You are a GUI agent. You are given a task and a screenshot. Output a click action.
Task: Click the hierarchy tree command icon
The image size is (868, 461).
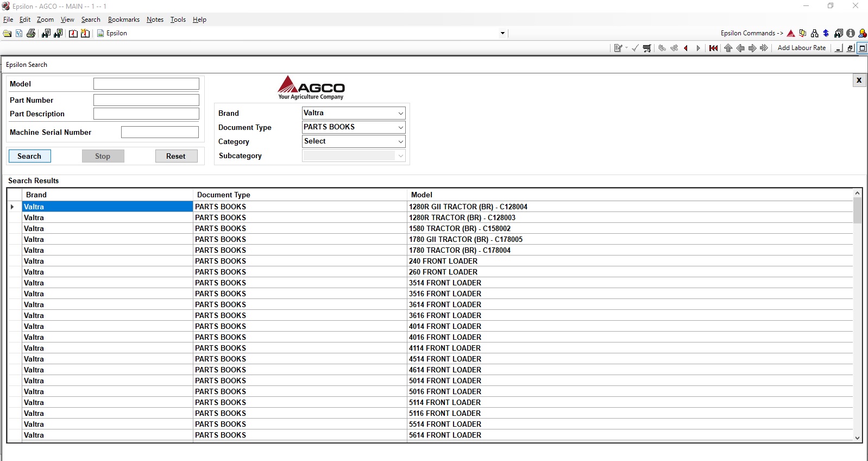[814, 33]
